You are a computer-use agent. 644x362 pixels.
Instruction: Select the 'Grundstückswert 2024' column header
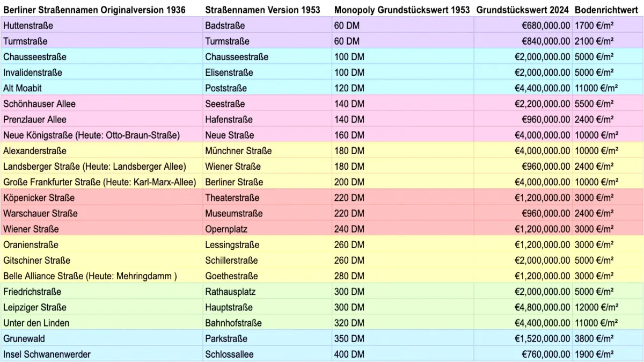(x=522, y=10)
